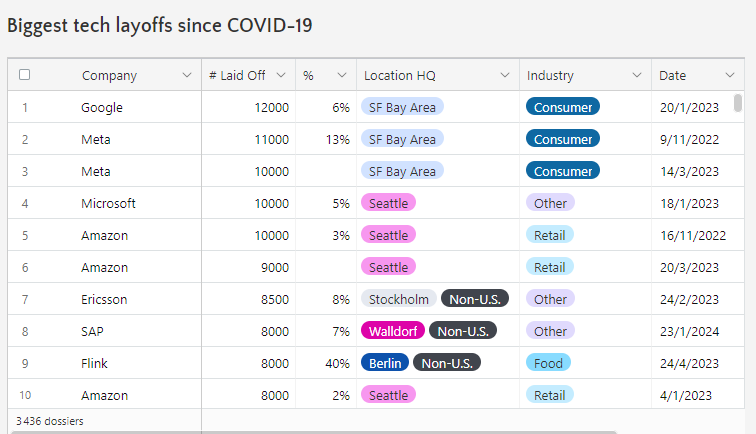The height and width of the screenshot is (434, 756).
Task: Click the Meta cell in row 2
Action: [95, 139]
